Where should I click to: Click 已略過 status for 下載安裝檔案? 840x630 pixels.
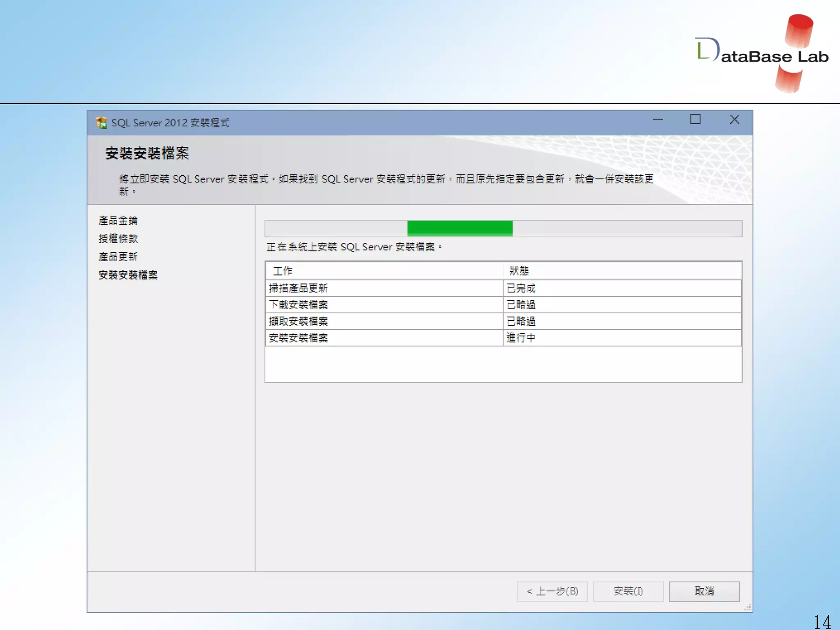[622, 305]
